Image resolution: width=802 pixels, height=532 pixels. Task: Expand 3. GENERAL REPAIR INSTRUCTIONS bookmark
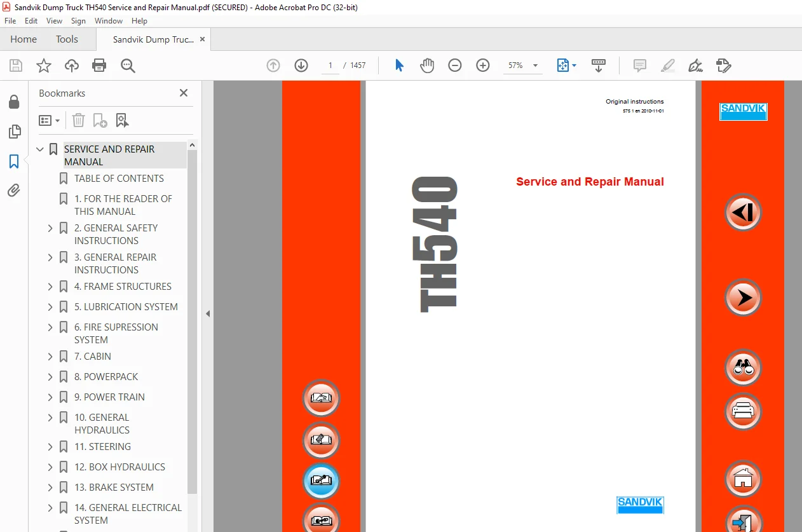[x=50, y=257]
